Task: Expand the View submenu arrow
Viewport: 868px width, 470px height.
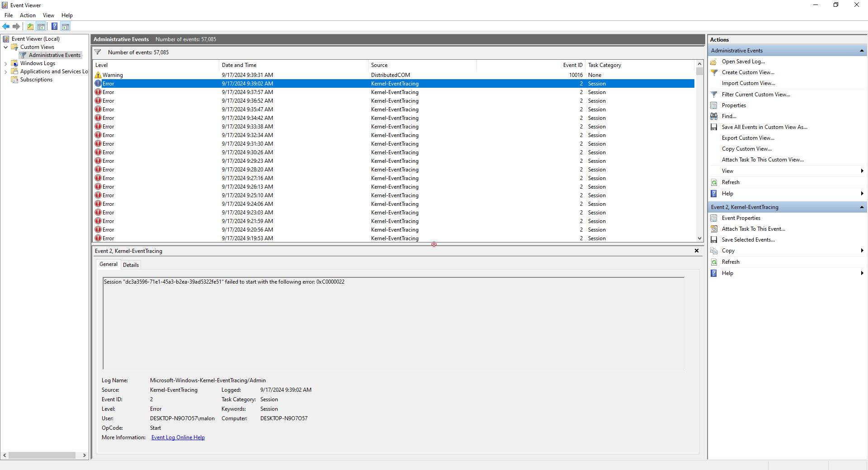Action: 862,171
